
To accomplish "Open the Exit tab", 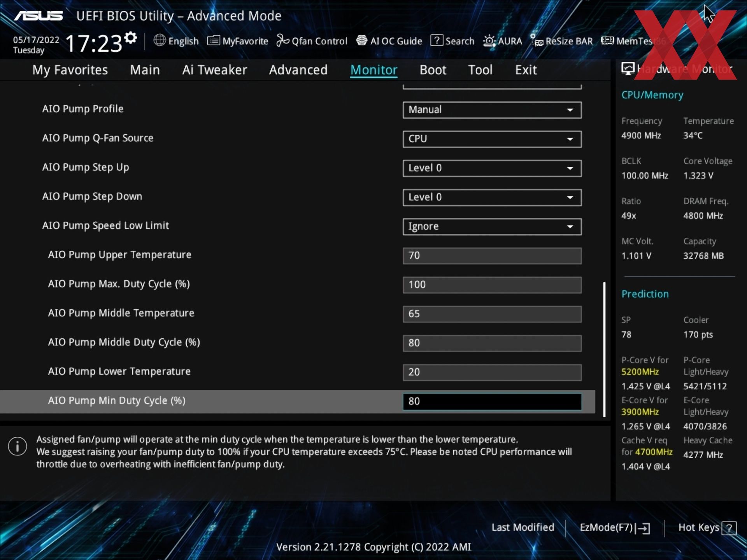I will click(x=526, y=70).
